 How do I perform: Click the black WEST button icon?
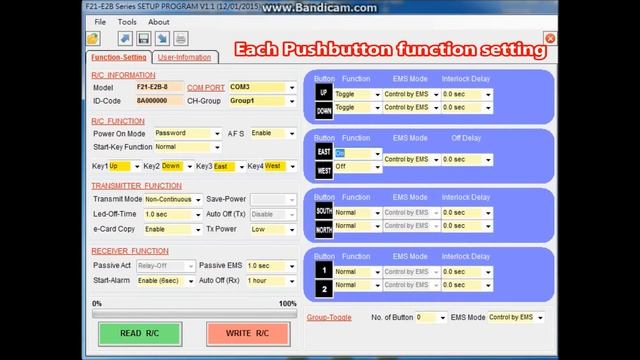[x=324, y=170]
